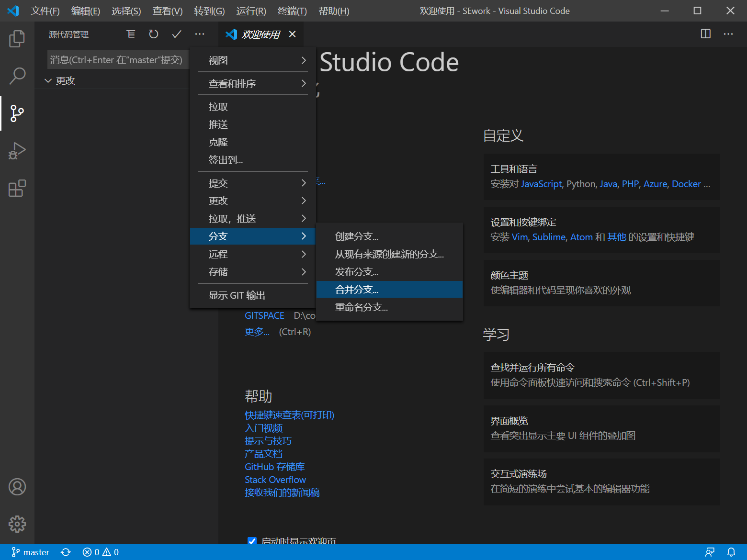Click the split editor icon
This screenshot has height=560, width=747.
705,34
